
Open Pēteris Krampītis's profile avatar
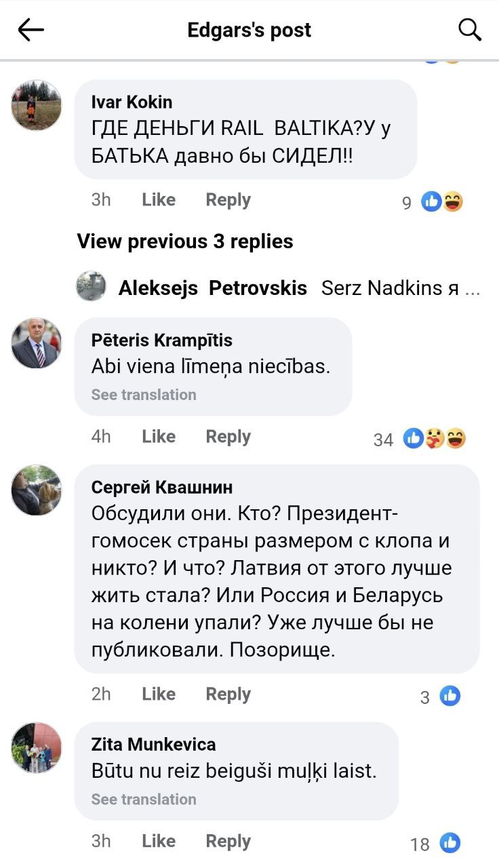37,343
